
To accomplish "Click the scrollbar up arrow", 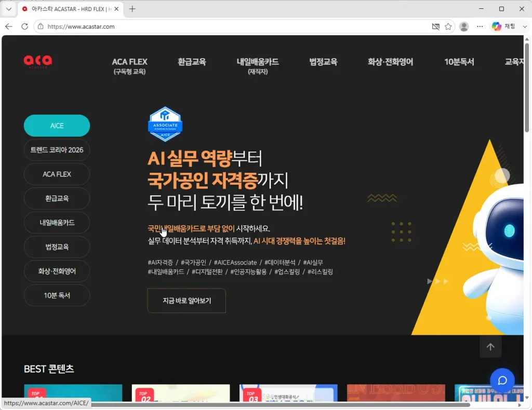I will pyautogui.click(x=527, y=39).
